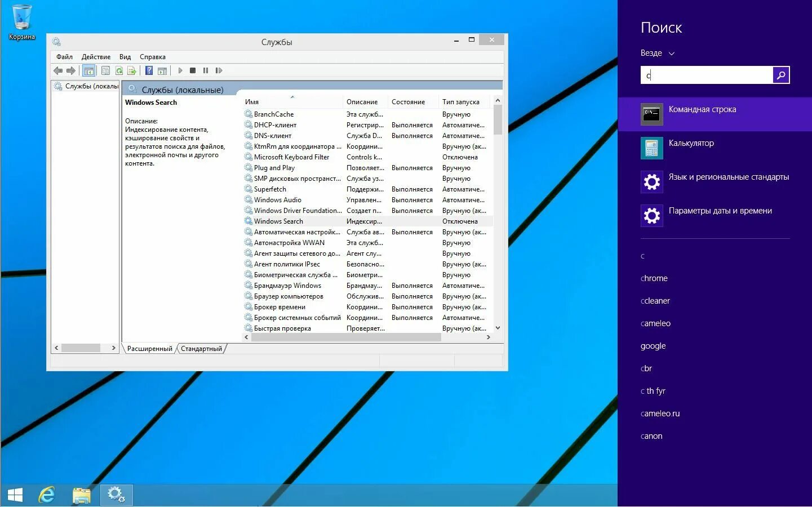
Task: Click the Export list toolbar icon
Action: point(131,70)
